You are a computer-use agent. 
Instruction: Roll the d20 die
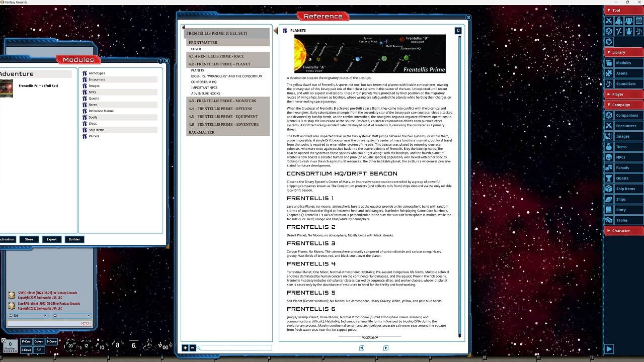point(70,345)
